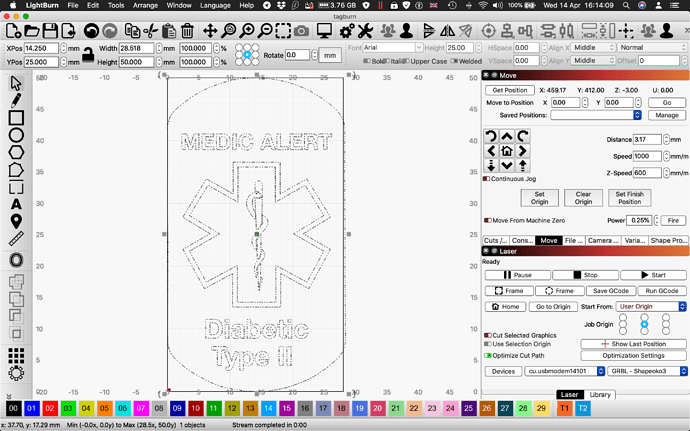Select the Position Laser pin tool
The width and height of the screenshot is (690, 431).
coord(16,221)
